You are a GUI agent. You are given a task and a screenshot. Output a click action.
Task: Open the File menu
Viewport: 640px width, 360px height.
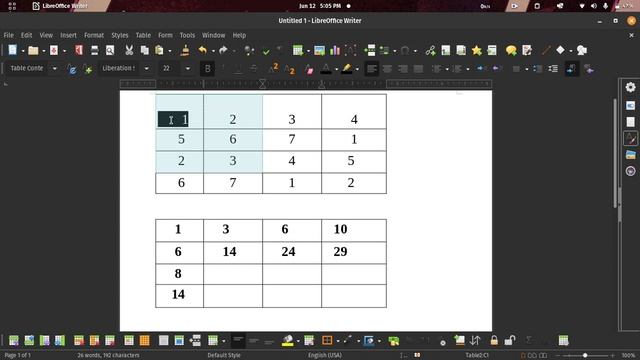pos(9,35)
